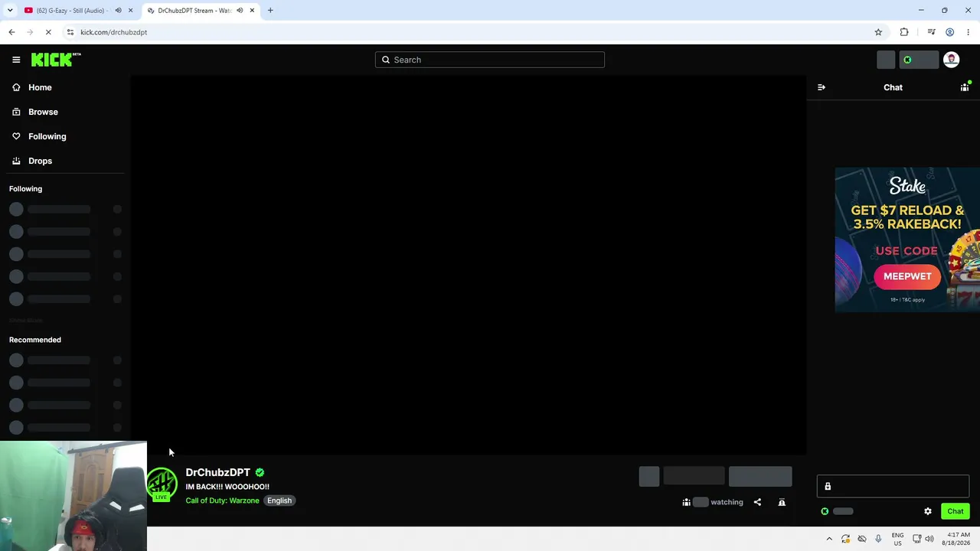This screenshot has width=980, height=551.
Task: Click the network tray icon
Action: (x=917, y=539)
